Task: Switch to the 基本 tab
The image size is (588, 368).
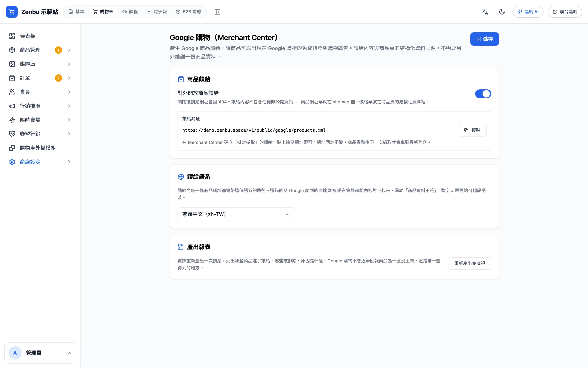Action: [76, 12]
